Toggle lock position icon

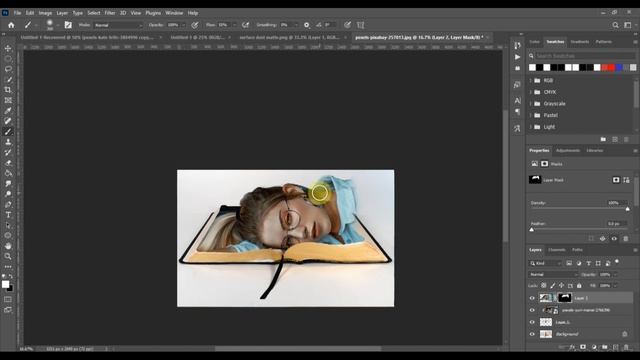562,286
